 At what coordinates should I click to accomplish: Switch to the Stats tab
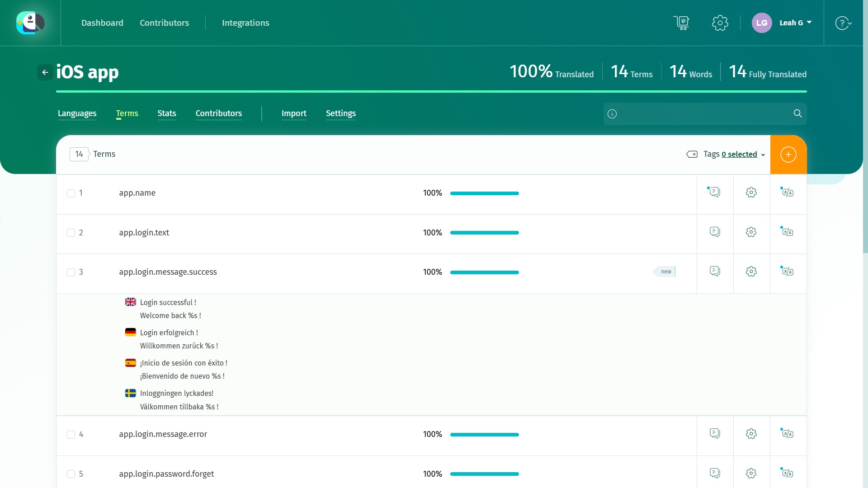(166, 113)
